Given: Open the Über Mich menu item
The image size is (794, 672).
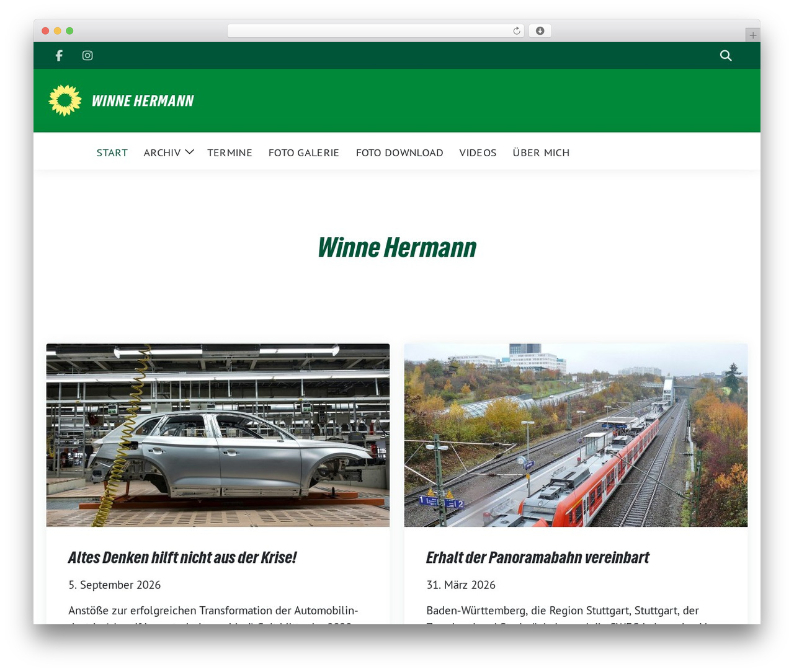Looking at the screenshot, I should tap(541, 153).
